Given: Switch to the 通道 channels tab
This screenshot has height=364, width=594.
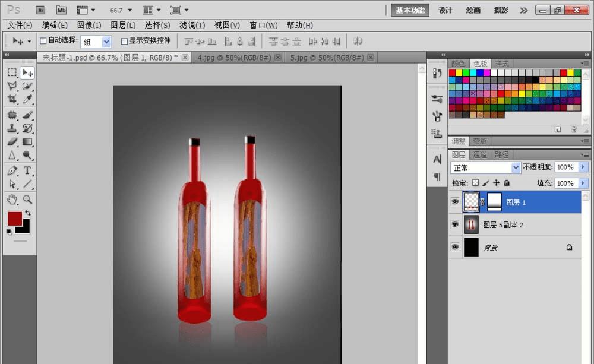Looking at the screenshot, I should pyautogui.click(x=480, y=154).
